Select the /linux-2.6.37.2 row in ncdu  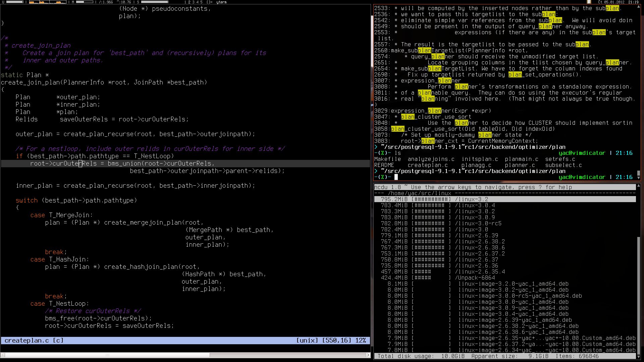pos(505,254)
